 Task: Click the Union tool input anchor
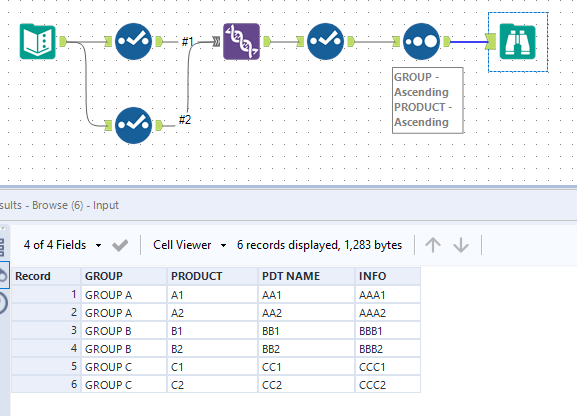[x=216, y=42]
